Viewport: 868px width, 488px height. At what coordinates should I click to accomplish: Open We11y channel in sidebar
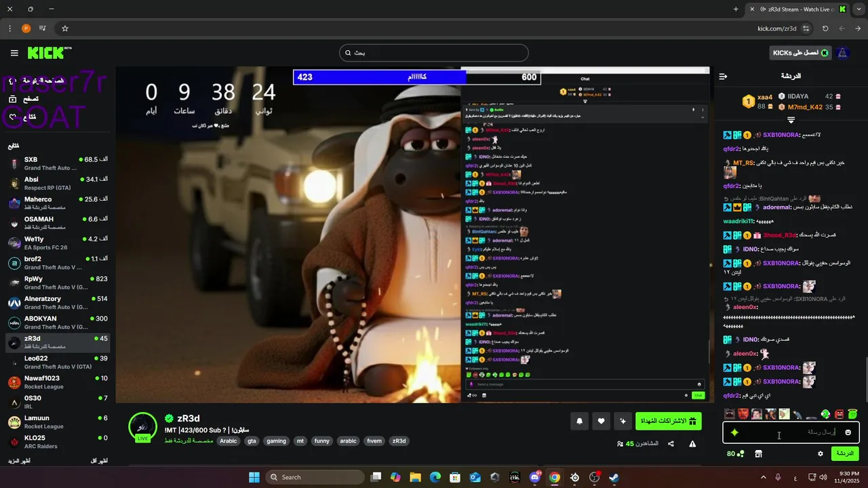(57, 243)
